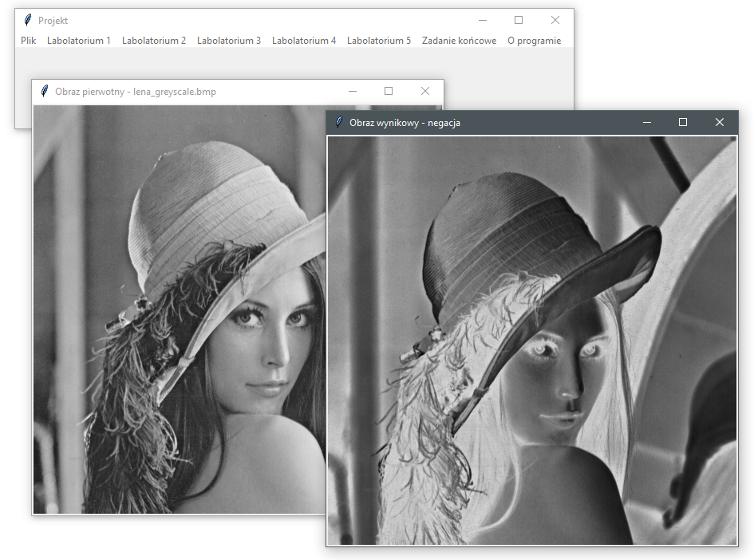Close the Projekt window
Screen dimensions: 754x560
point(555,20)
